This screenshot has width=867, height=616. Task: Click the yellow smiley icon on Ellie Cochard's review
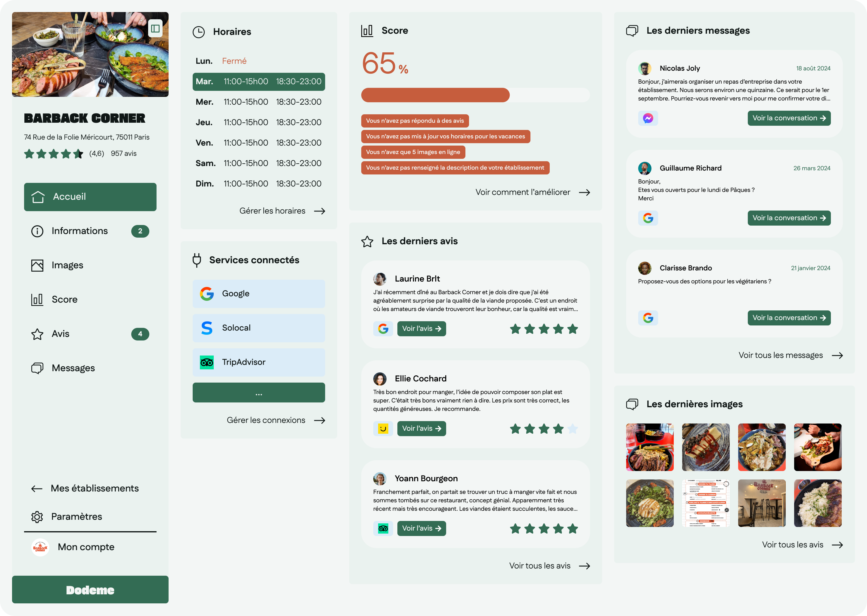pyautogui.click(x=383, y=429)
